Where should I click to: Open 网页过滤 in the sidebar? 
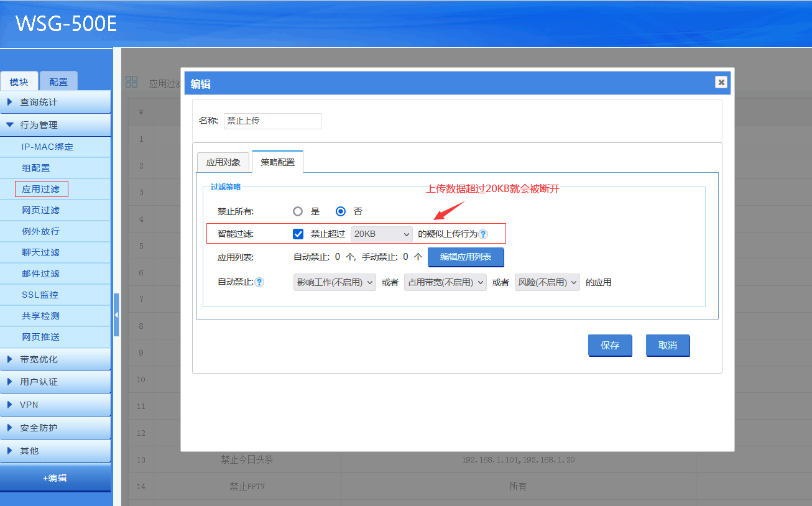[x=41, y=210]
